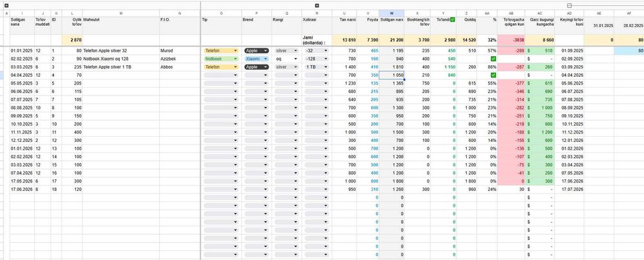Select the cell Telefon Apple silver 1 TB
644x260 pixels.
pyautogui.click(x=121, y=66)
